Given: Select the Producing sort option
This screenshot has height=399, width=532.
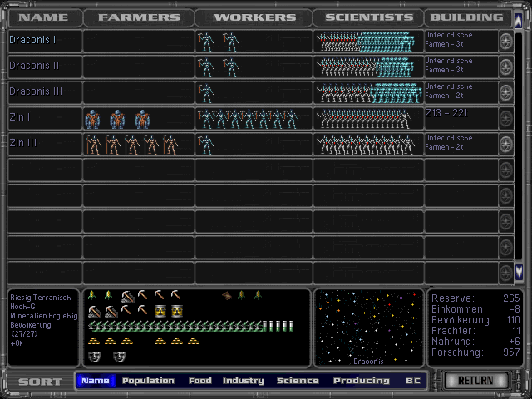Looking at the screenshot, I should (361, 381).
